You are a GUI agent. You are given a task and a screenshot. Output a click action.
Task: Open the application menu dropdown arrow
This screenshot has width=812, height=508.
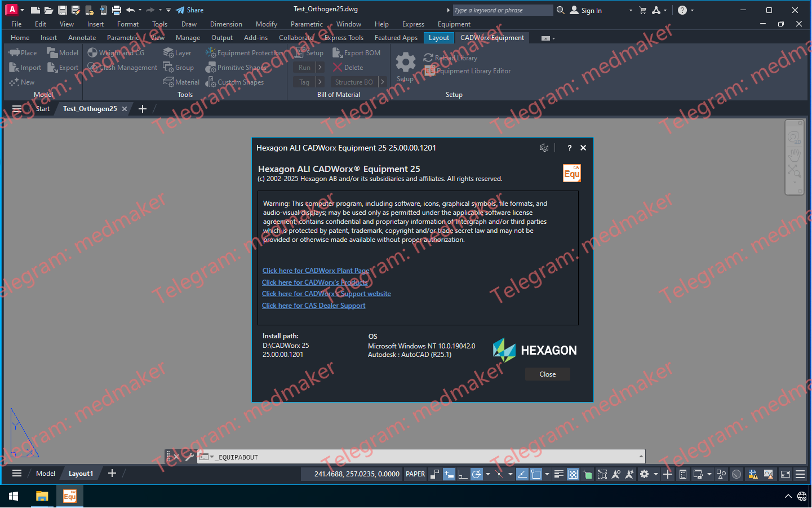tap(22, 10)
